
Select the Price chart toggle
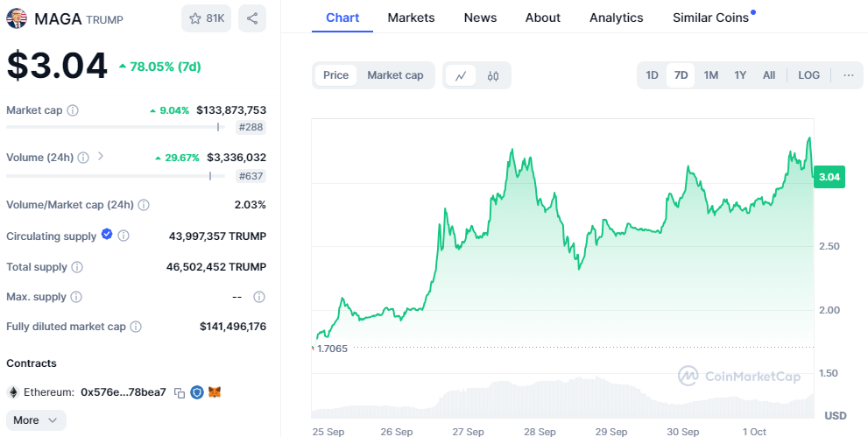336,75
